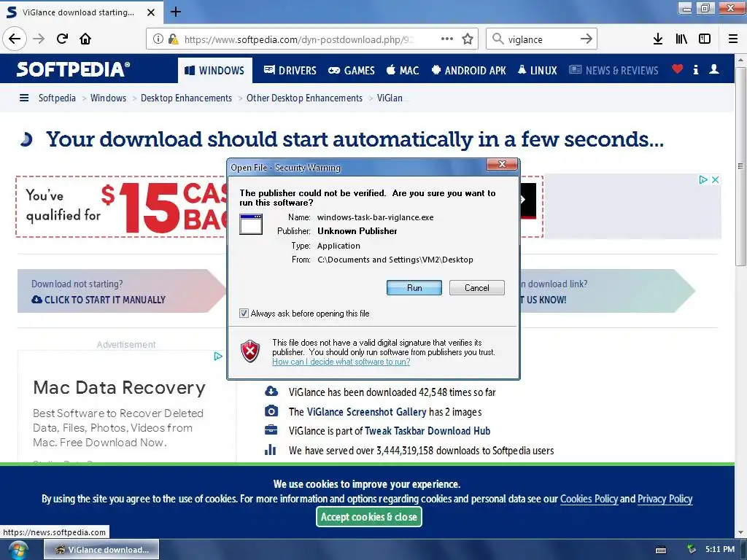Screen dimensions: 747x560
Task: Click the browser forward arrow
Action: [39, 39]
